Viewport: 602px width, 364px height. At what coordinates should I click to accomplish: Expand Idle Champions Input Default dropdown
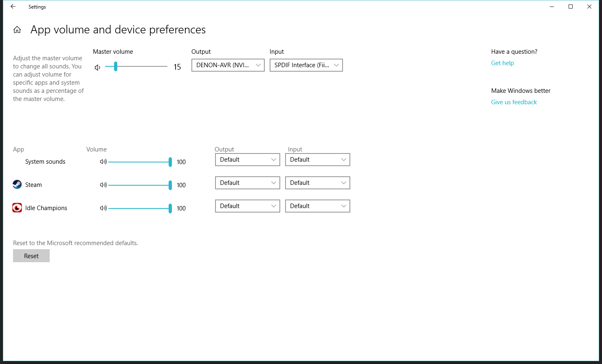[318, 206]
